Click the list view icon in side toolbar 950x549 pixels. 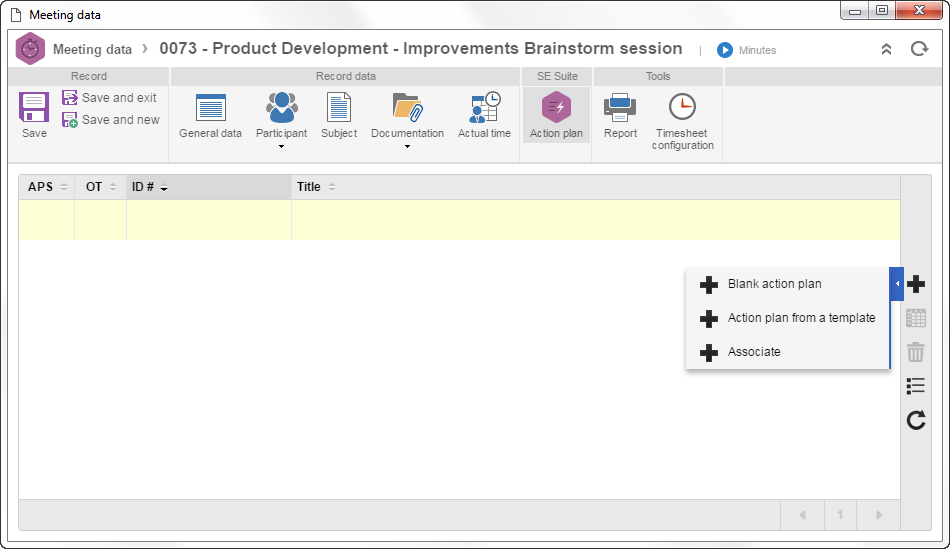click(x=915, y=386)
